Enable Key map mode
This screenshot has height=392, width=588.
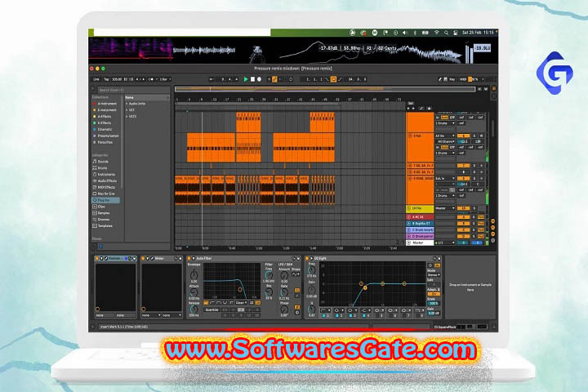coord(452,79)
